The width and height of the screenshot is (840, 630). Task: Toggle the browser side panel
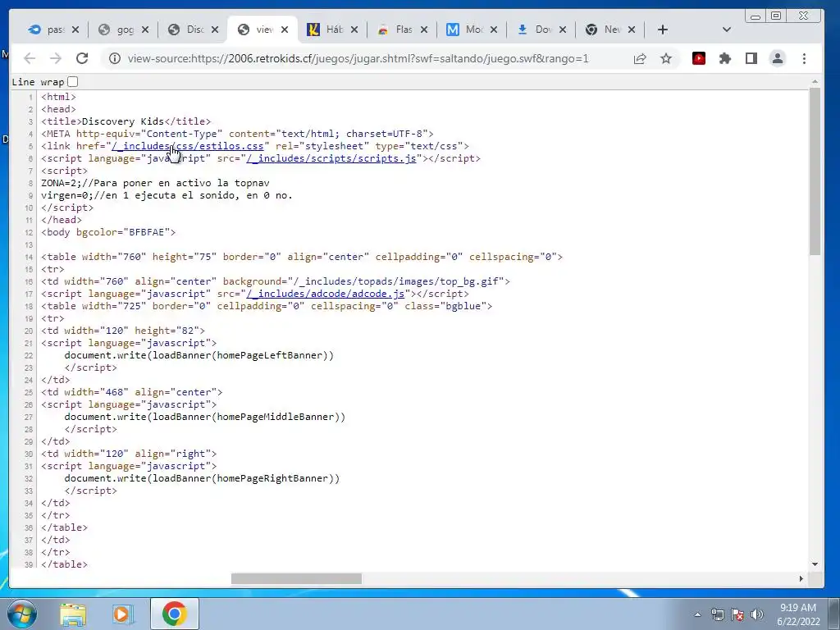pyautogui.click(x=751, y=58)
